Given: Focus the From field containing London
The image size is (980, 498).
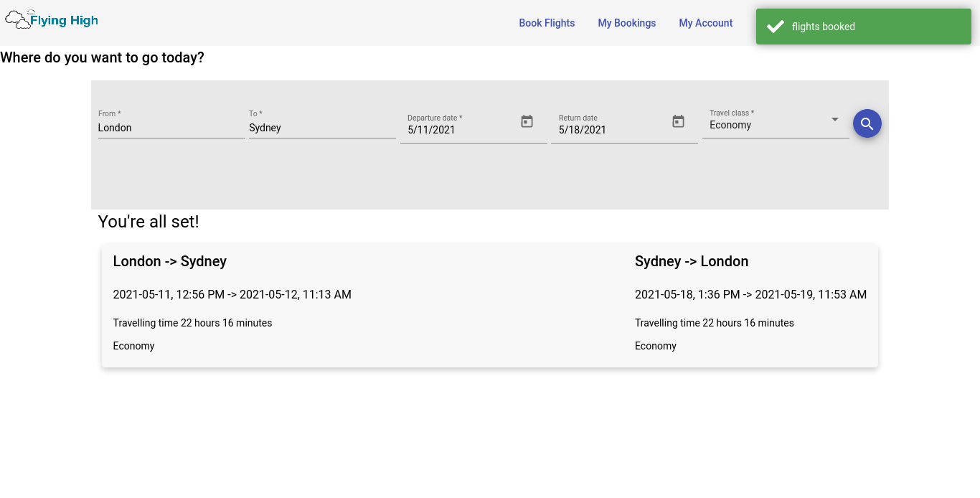Looking at the screenshot, I should coord(171,128).
